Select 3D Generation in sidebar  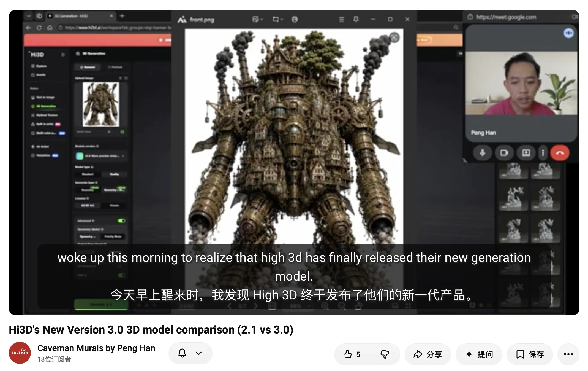point(44,106)
